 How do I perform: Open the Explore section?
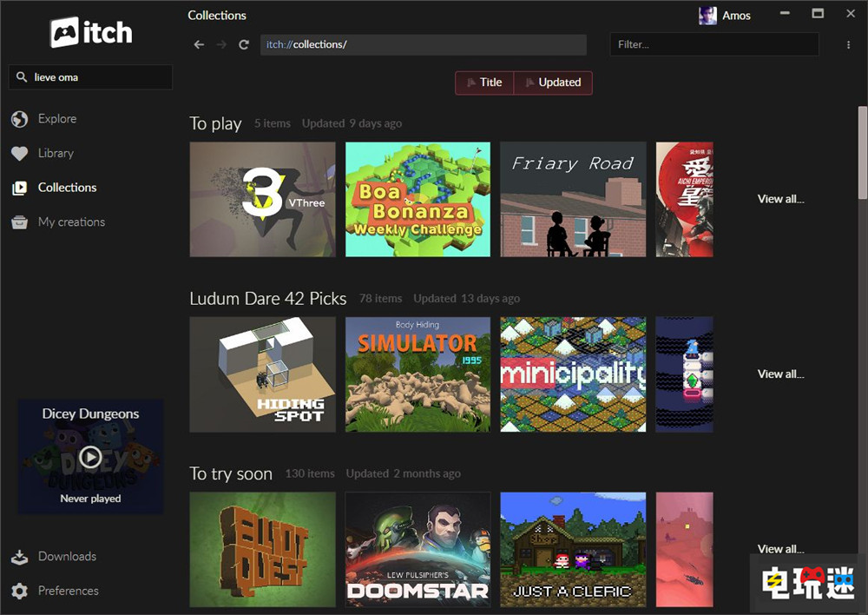tap(57, 119)
